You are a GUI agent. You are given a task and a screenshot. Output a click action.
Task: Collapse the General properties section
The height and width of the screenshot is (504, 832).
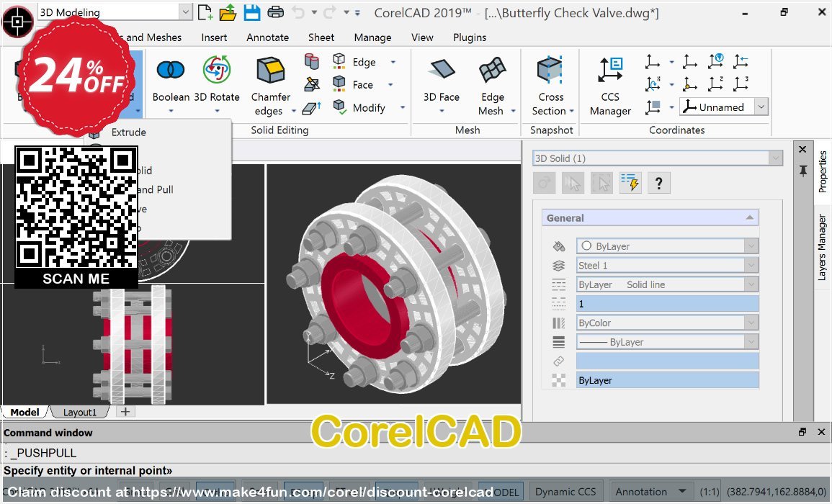click(749, 217)
